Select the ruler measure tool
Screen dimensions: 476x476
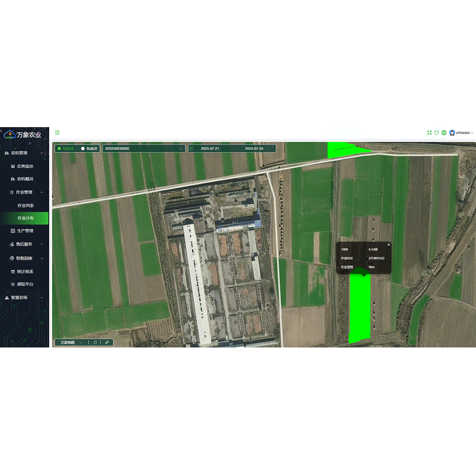click(x=107, y=342)
